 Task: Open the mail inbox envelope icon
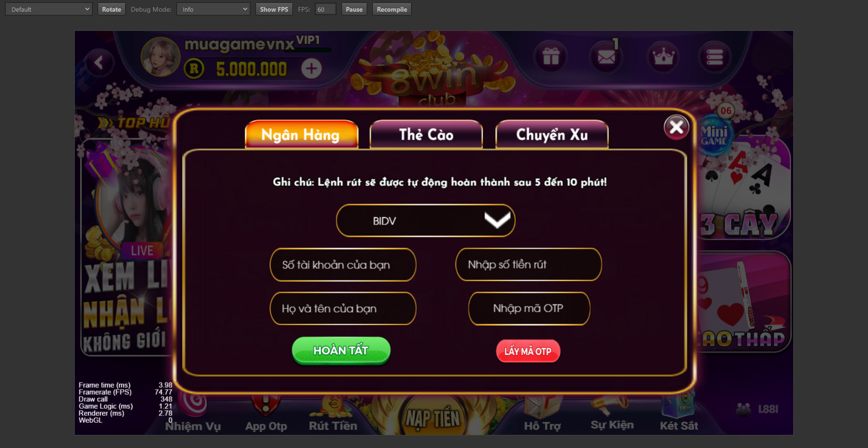[606, 57]
